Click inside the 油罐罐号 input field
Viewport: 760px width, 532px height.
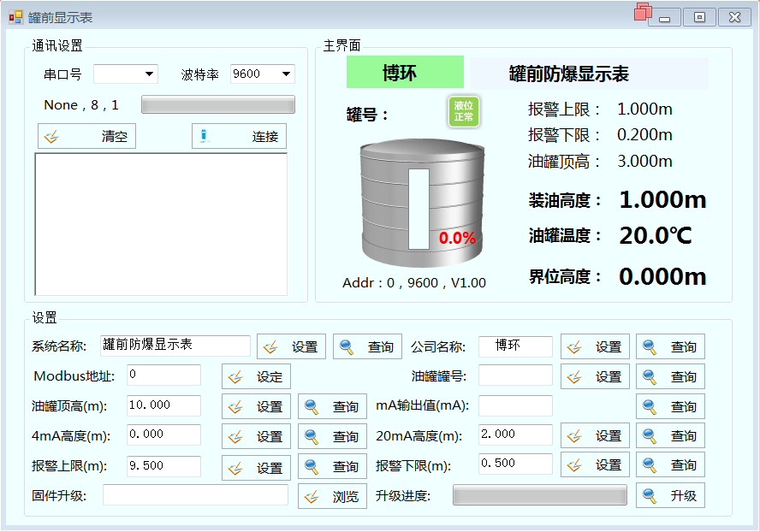(x=514, y=376)
